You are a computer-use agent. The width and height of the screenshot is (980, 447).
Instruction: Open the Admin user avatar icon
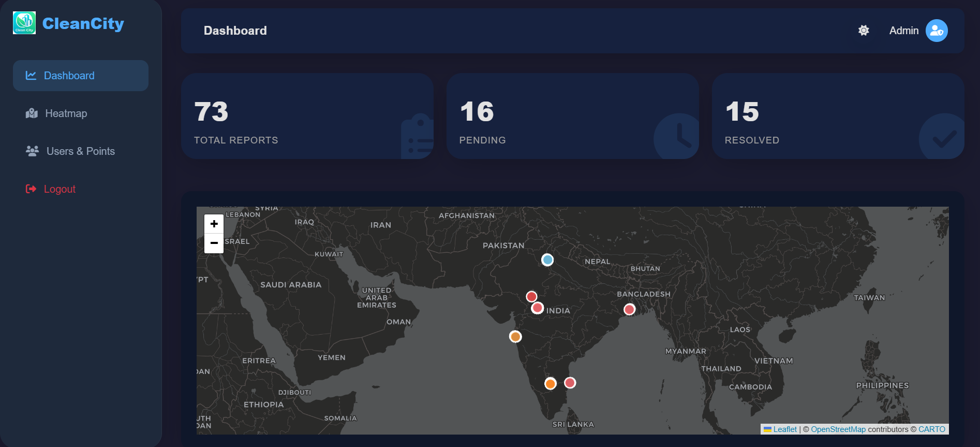coord(937,31)
